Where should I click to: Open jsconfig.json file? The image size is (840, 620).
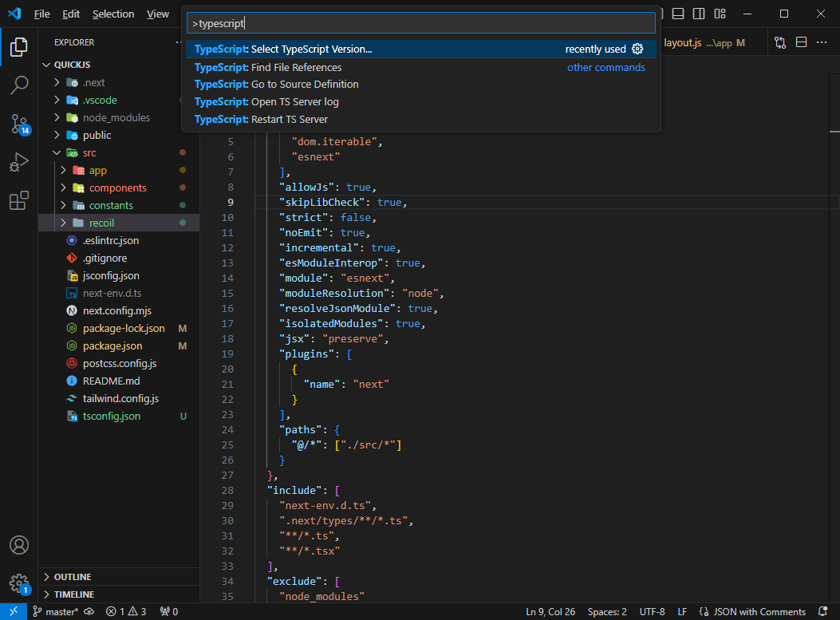click(x=119, y=275)
